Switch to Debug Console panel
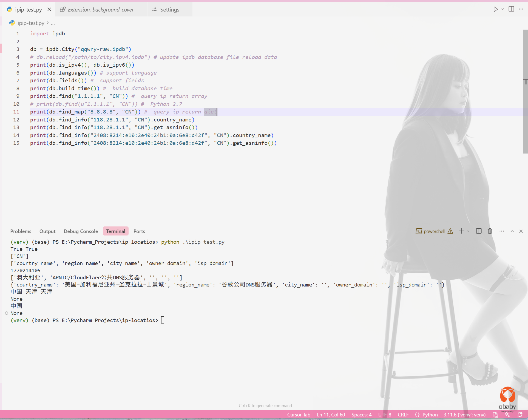Screen dimensions: 528x420 pos(81,231)
